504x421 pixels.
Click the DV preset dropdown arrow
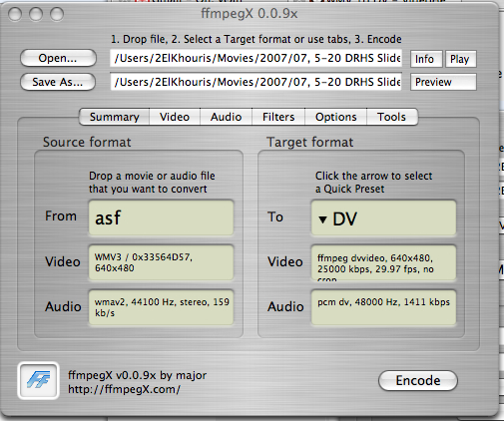pos(322,219)
